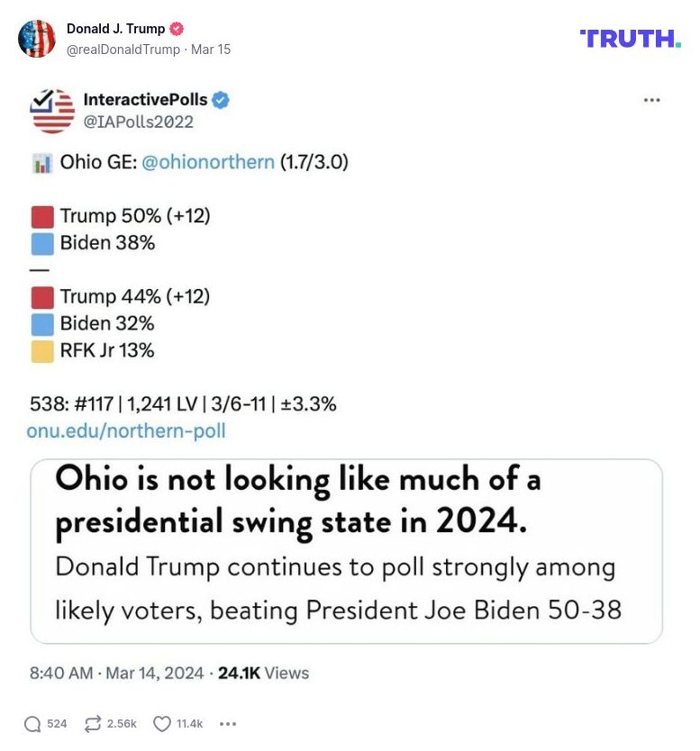The height and width of the screenshot is (751, 700).
Task: Click the verified checkmark beside Donald J. Trump
Action: coord(177,28)
